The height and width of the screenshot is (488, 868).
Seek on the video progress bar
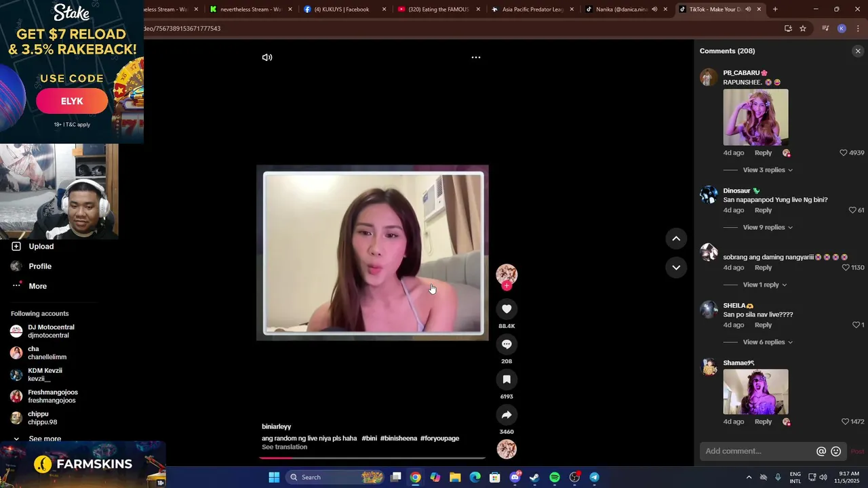tap(372, 458)
